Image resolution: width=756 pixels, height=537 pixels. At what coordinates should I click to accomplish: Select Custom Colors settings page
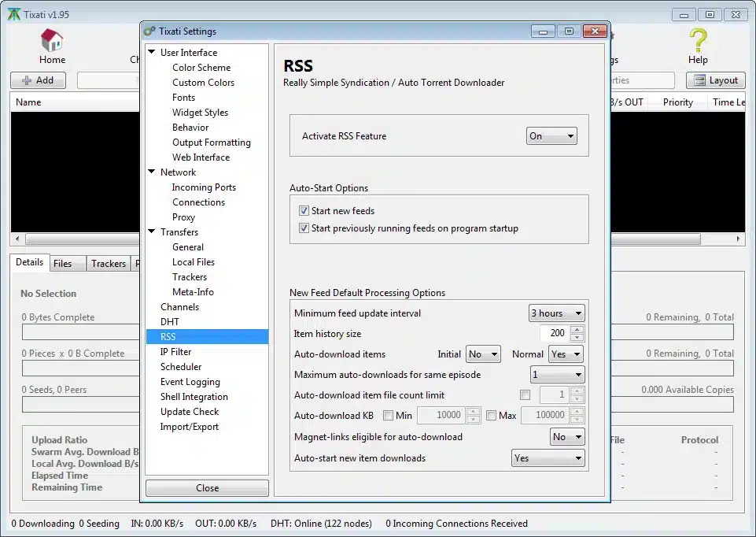coord(204,83)
